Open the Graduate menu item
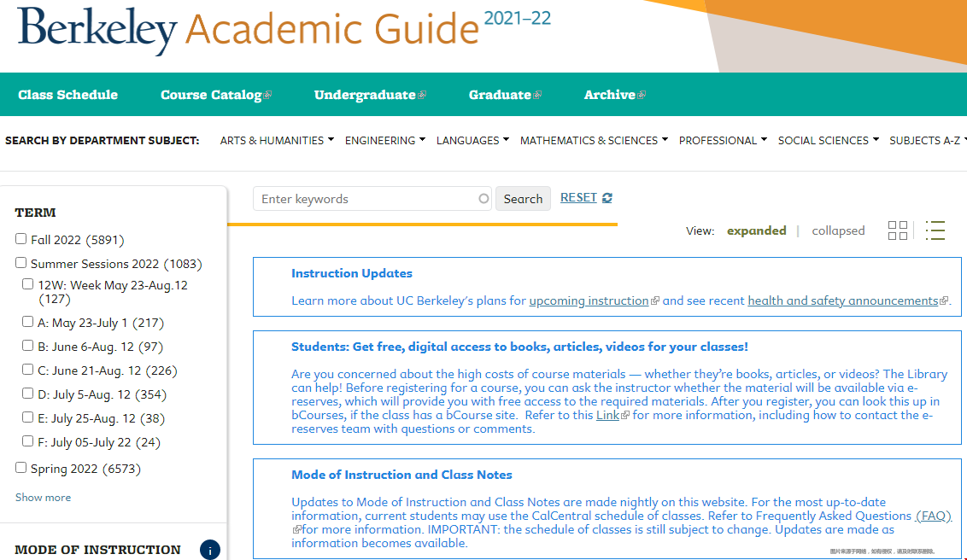 pos(505,95)
